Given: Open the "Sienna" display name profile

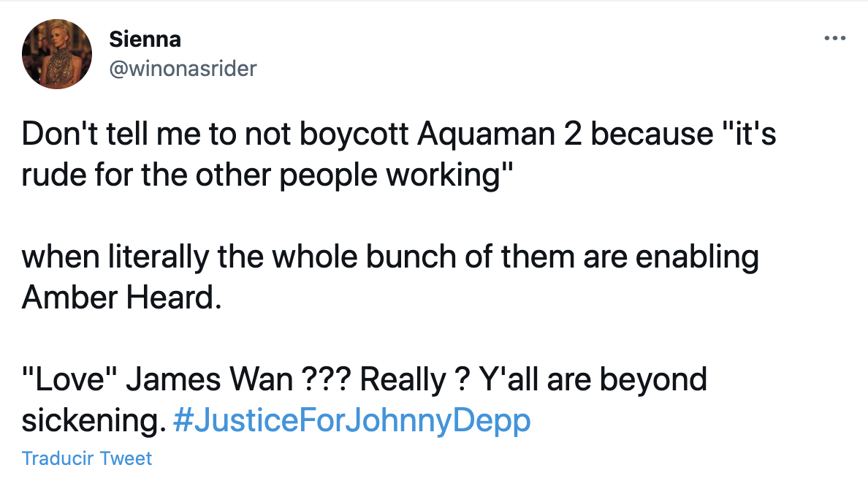Looking at the screenshot, I should tap(145, 39).
